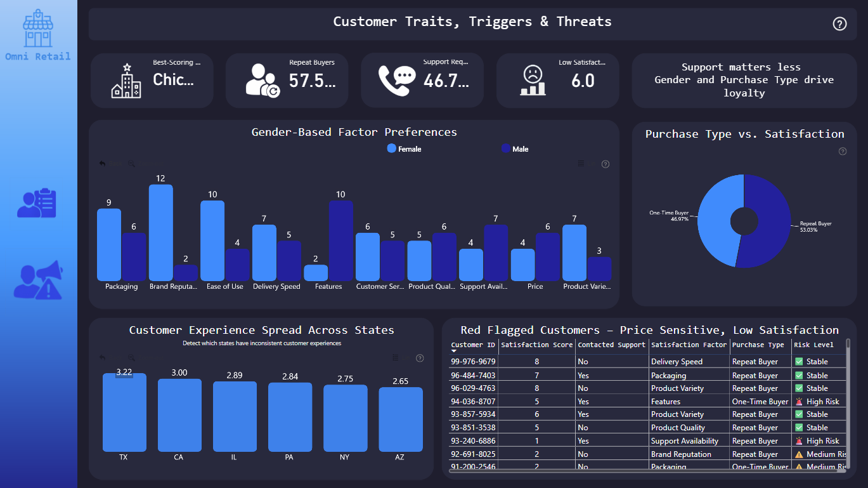Screen dimensions: 868x488
Task: Click customer ID 93-857-5934 cell
Action: 473,414
